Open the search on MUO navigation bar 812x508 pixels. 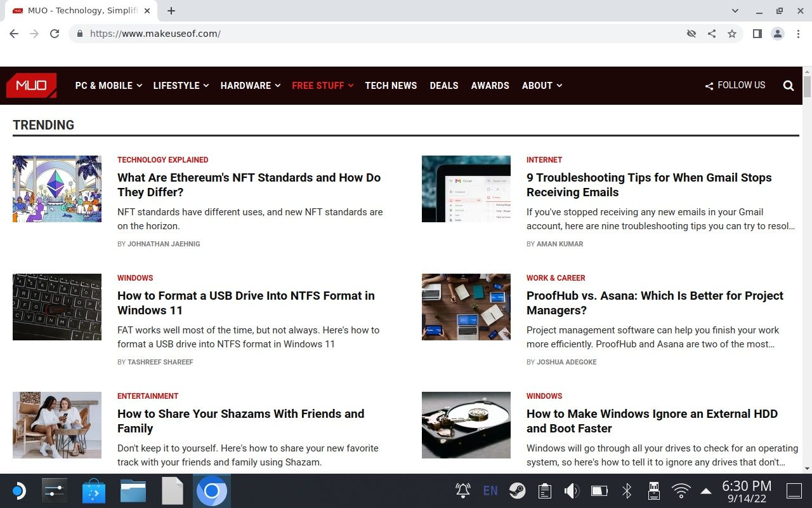click(788, 85)
